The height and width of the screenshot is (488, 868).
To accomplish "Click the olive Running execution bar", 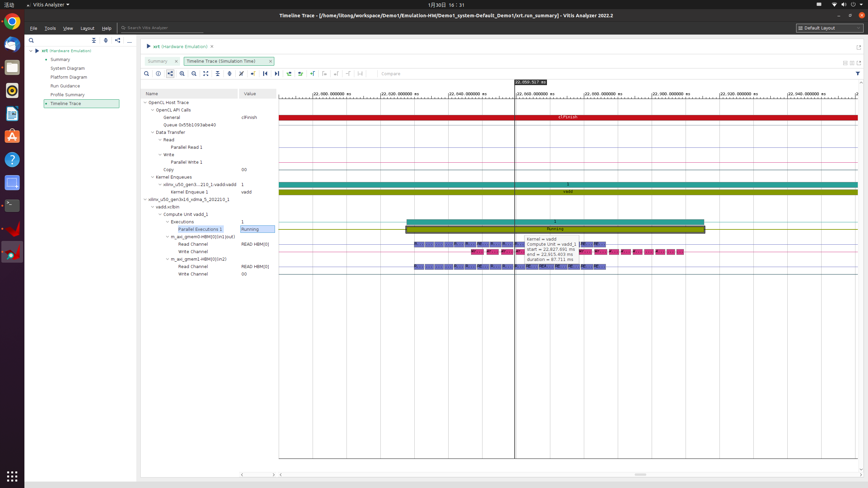I will [555, 229].
